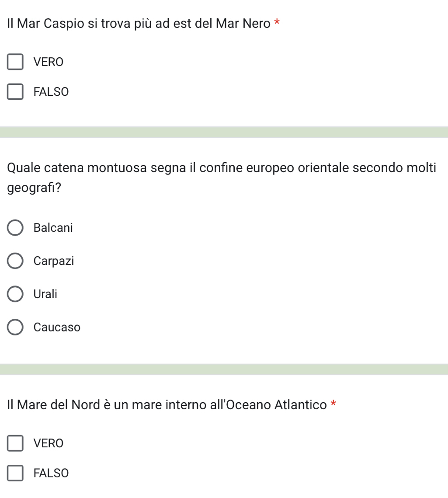Screen dimensions: 448x498
Task: Click the red required asterisk after 'Mar Nero'
Action: coord(277,22)
